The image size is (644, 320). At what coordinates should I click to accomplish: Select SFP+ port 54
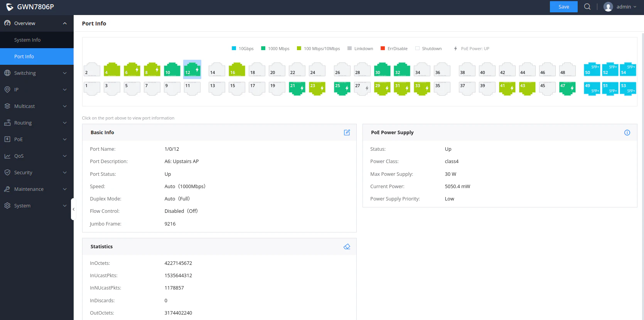point(628,69)
